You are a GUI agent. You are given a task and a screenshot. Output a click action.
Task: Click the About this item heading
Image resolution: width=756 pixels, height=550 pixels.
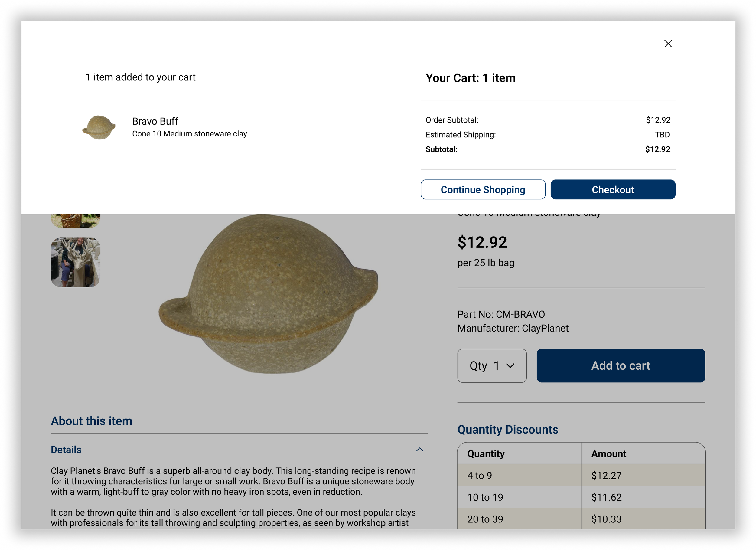pos(91,421)
